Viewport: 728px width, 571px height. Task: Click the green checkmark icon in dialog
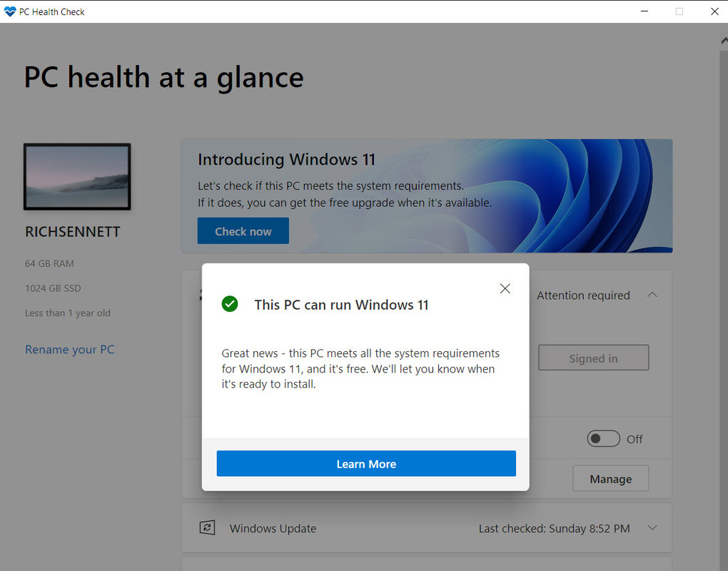tap(229, 304)
